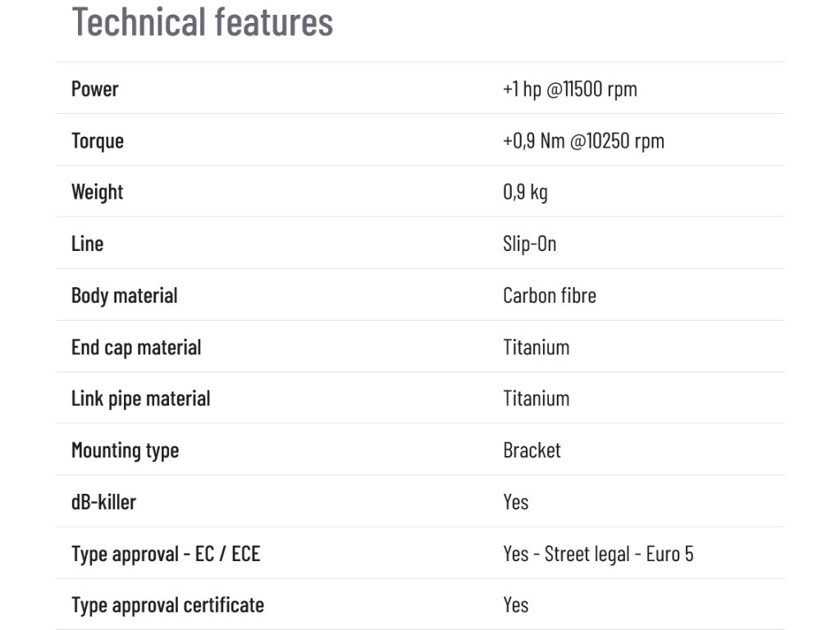Click the Torque row label

pos(98,140)
